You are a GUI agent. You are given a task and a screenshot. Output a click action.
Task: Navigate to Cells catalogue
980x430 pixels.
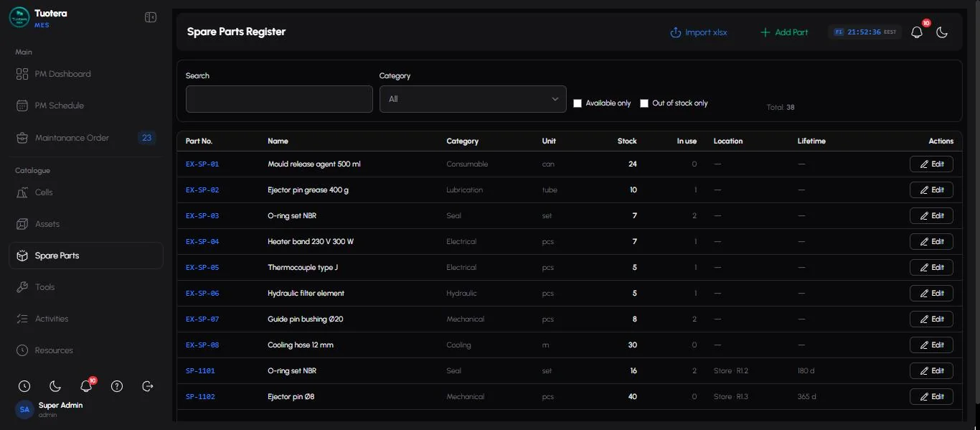tap(86, 192)
